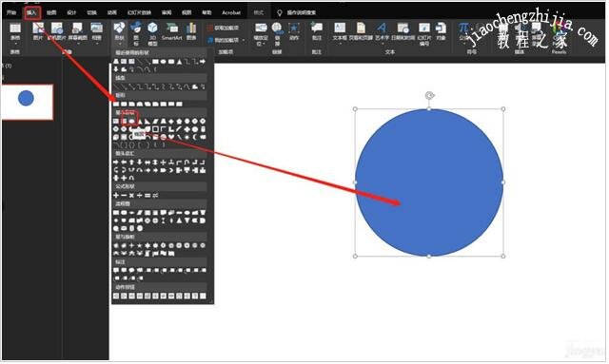Image resolution: width=609 pixels, height=364 pixels.
Task: Select the first callout shape in 标注
Action: click(x=116, y=270)
